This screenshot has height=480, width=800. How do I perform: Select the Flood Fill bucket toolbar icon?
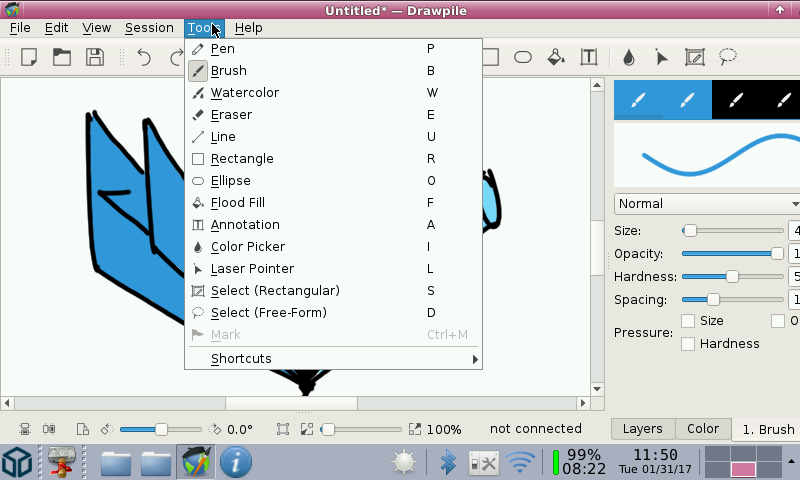556,57
